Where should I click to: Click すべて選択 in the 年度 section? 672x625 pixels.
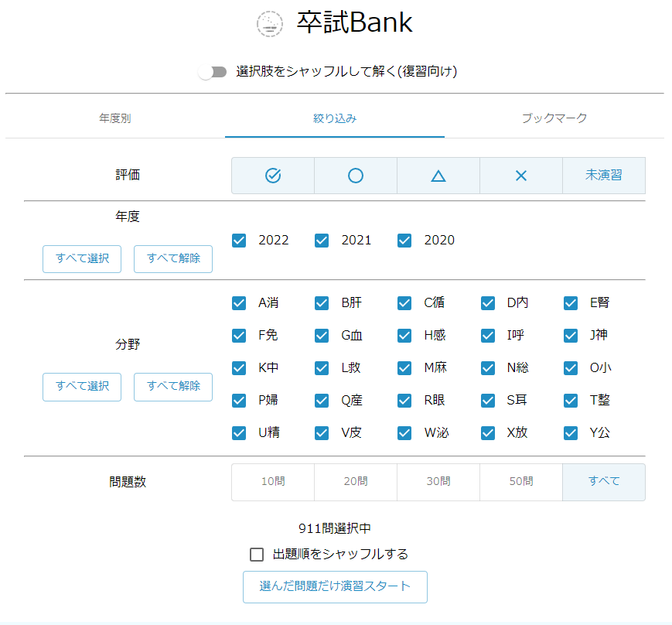[82, 258]
